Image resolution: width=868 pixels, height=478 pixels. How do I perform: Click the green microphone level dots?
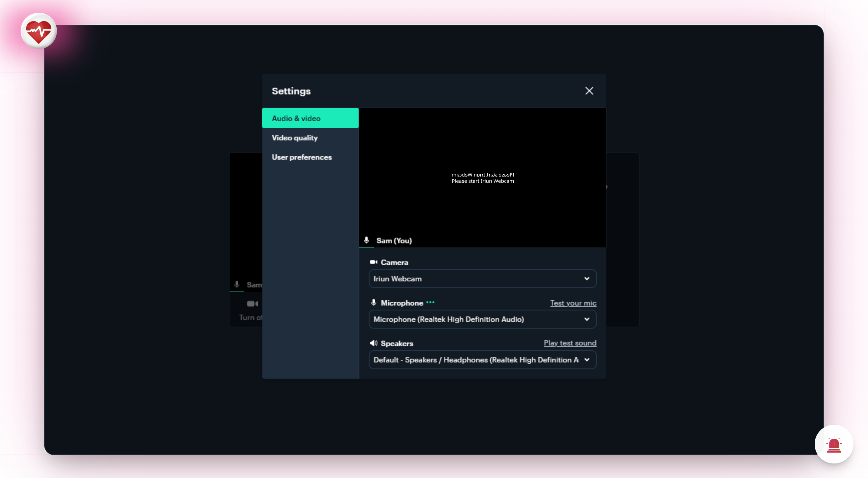pyautogui.click(x=430, y=303)
